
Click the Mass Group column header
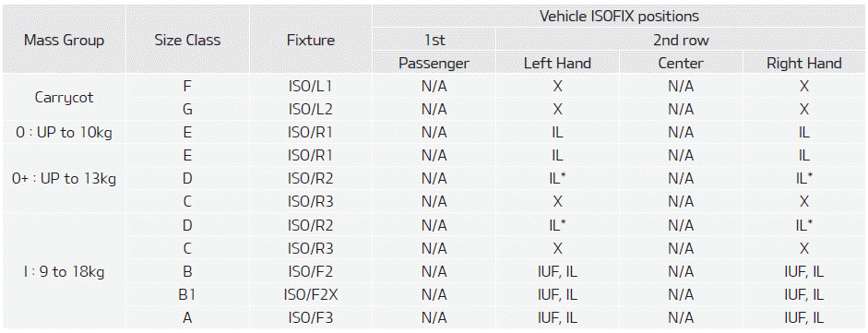tap(64, 40)
